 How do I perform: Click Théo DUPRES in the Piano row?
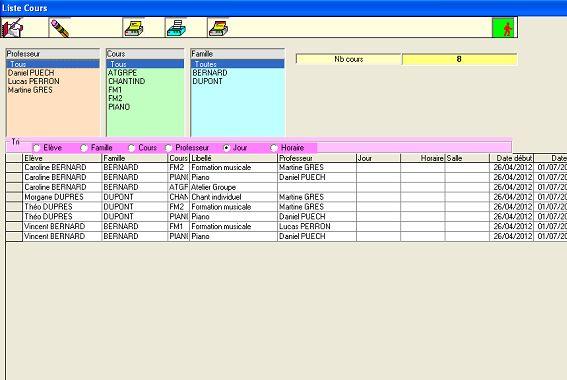pos(62,217)
